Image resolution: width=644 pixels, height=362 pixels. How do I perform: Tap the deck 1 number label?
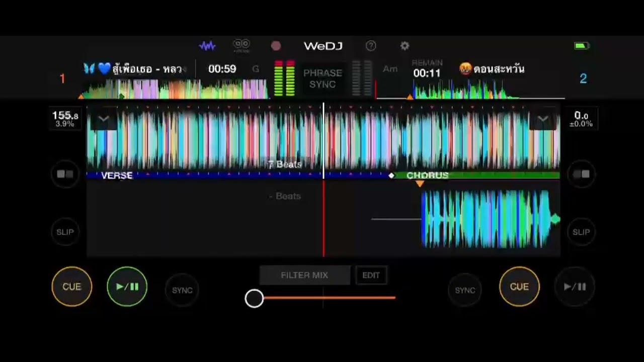pyautogui.click(x=62, y=78)
